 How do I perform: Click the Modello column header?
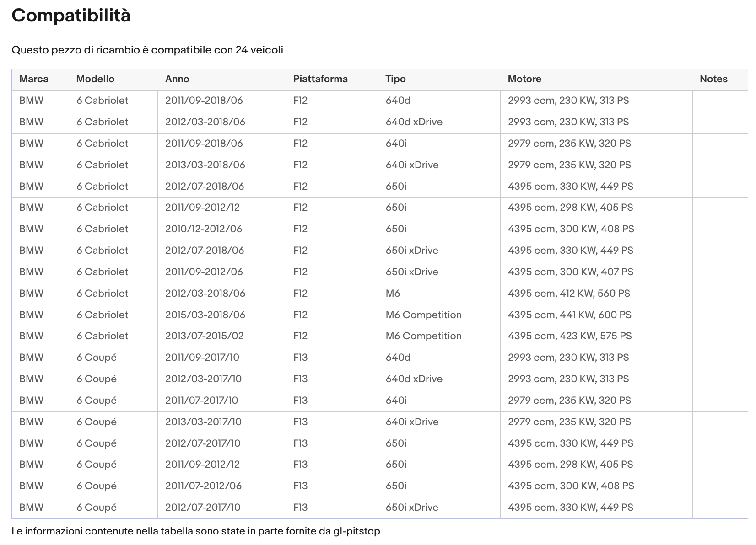point(95,79)
